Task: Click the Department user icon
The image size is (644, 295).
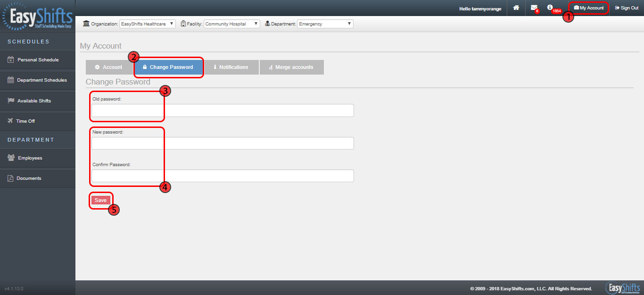Action: 267,24
